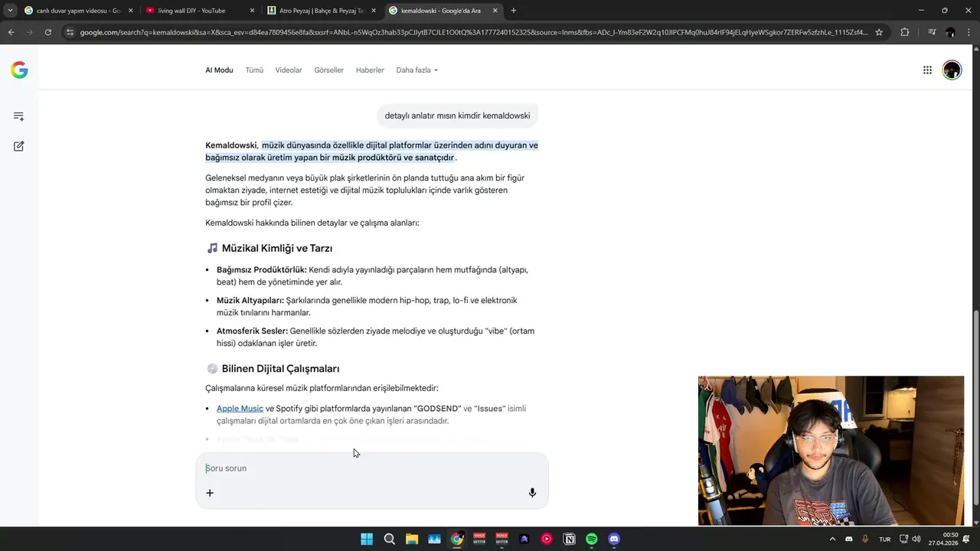Click the webcam overlay video
Image resolution: width=980 pixels, height=551 pixels.
(831, 451)
